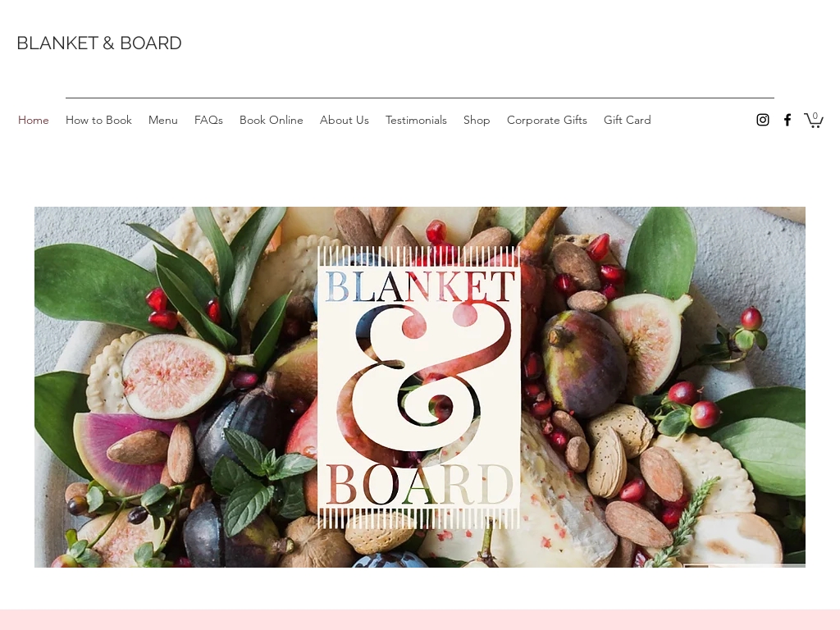840x630 pixels.
Task: Click the pink banner section below the image
Action: point(420,620)
